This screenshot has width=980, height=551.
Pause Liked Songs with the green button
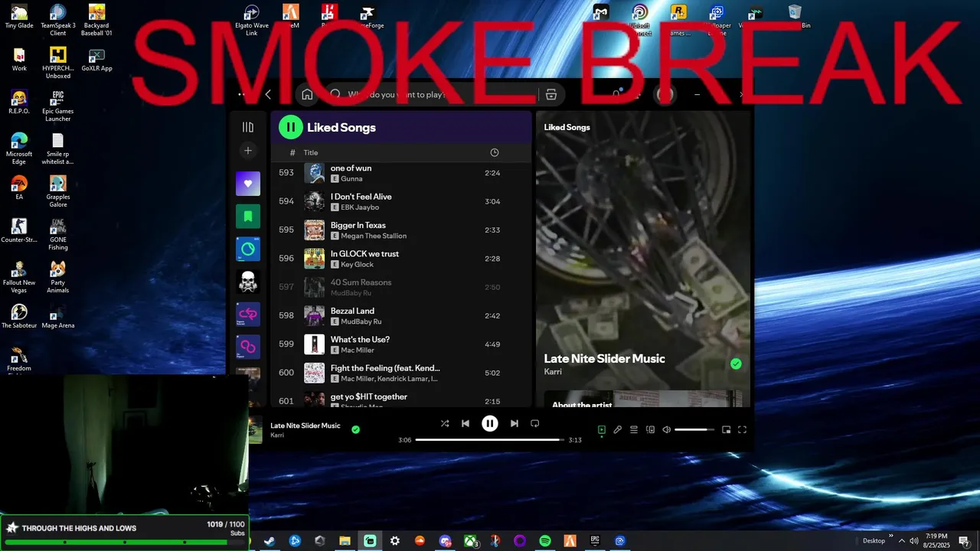tap(291, 127)
